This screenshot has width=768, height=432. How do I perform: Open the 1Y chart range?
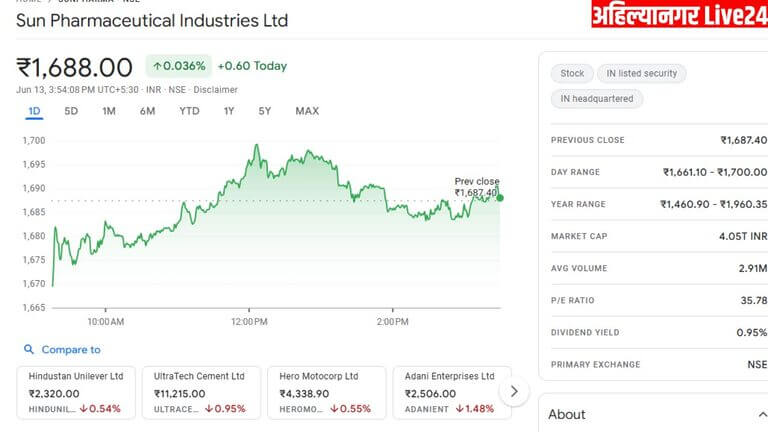[x=229, y=111]
